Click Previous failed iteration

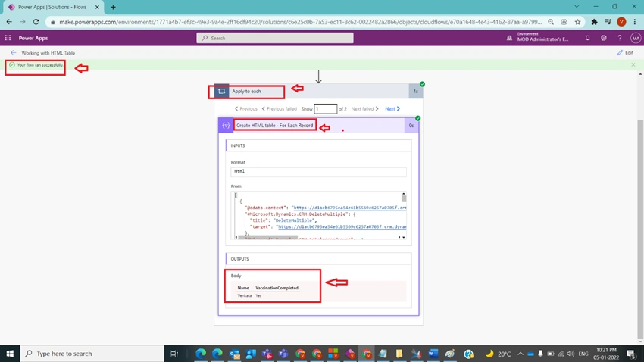[x=280, y=109]
